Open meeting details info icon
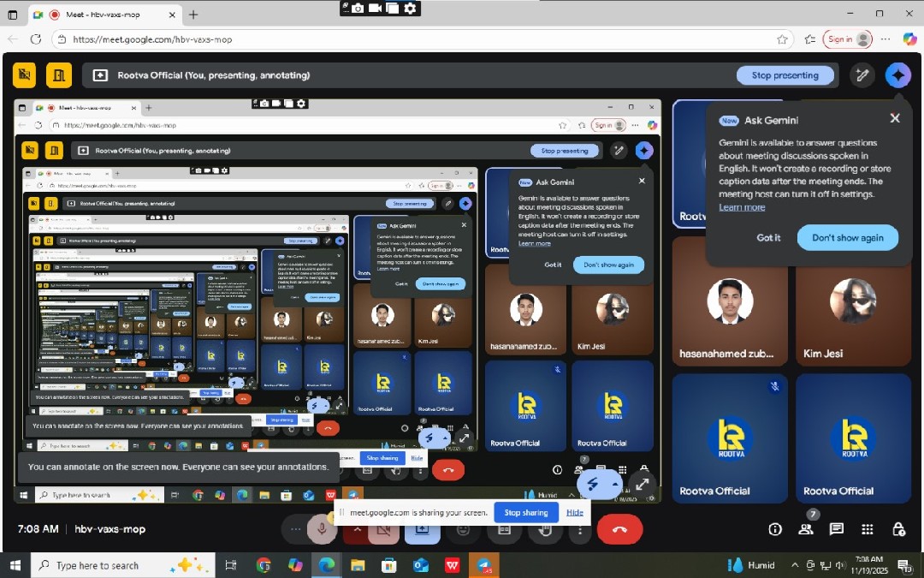The height and width of the screenshot is (578, 924). pos(775,529)
